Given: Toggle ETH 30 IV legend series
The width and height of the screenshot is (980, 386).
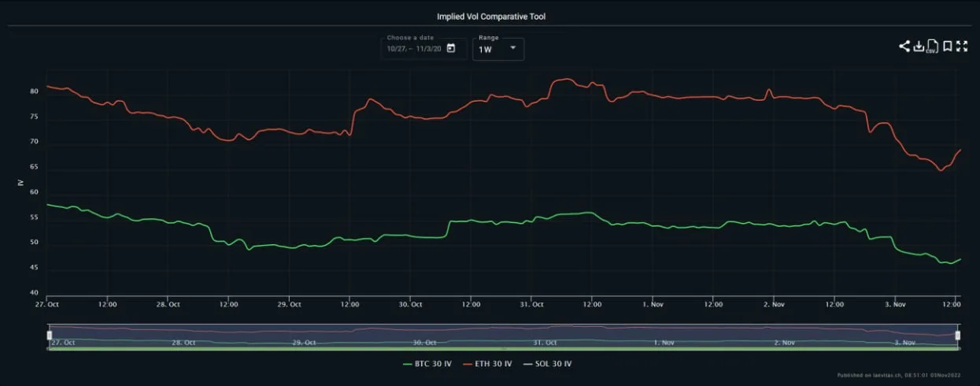Looking at the screenshot, I should [x=486, y=364].
